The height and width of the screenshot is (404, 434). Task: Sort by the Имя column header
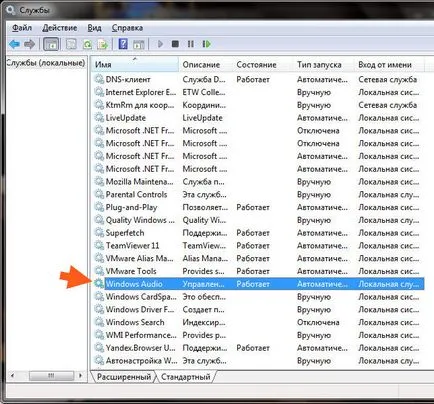(x=135, y=64)
